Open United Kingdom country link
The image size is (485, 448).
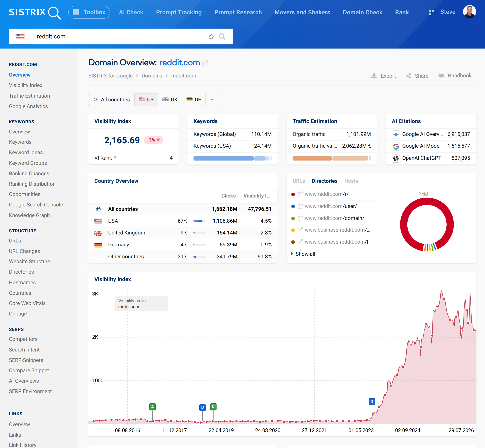point(126,233)
